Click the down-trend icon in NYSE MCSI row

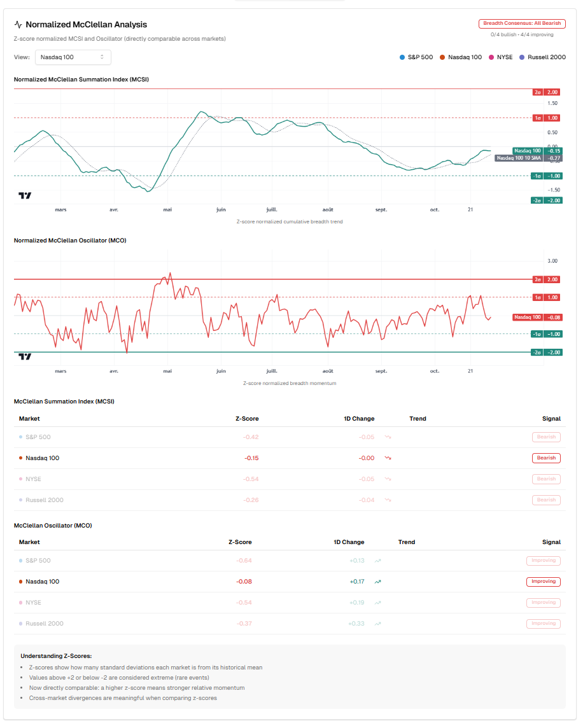[388, 479]
